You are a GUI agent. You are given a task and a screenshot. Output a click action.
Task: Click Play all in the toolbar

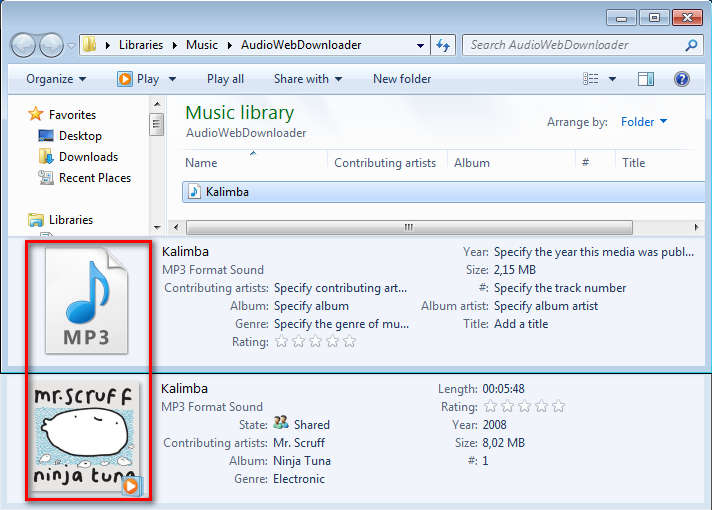point(225,79)
